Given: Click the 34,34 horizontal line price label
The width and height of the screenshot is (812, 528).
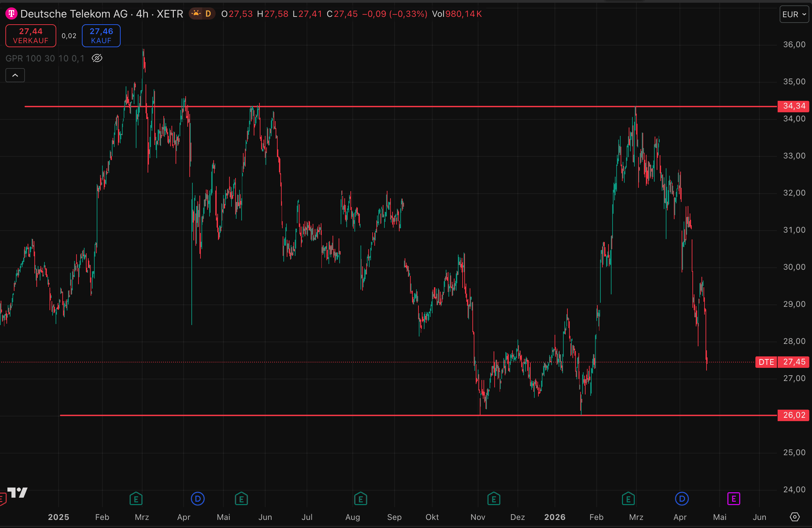Looking at the screenshot, I should [x=793, y=106].
